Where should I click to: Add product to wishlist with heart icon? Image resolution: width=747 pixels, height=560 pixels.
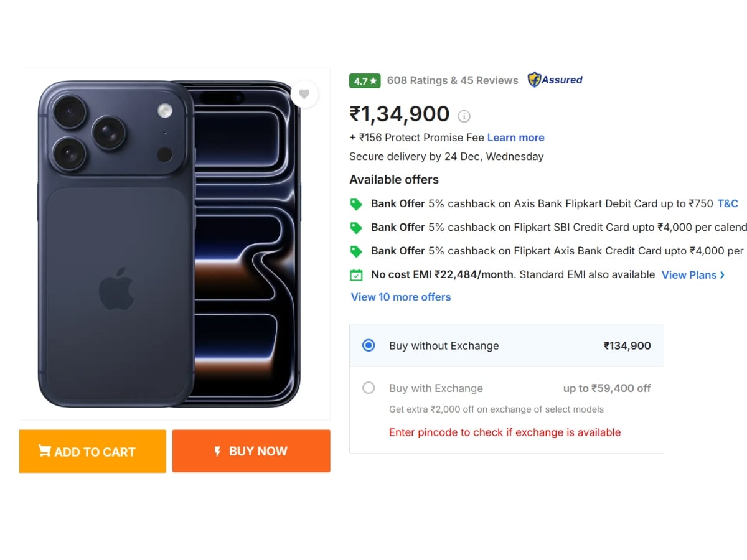(304, 94)
